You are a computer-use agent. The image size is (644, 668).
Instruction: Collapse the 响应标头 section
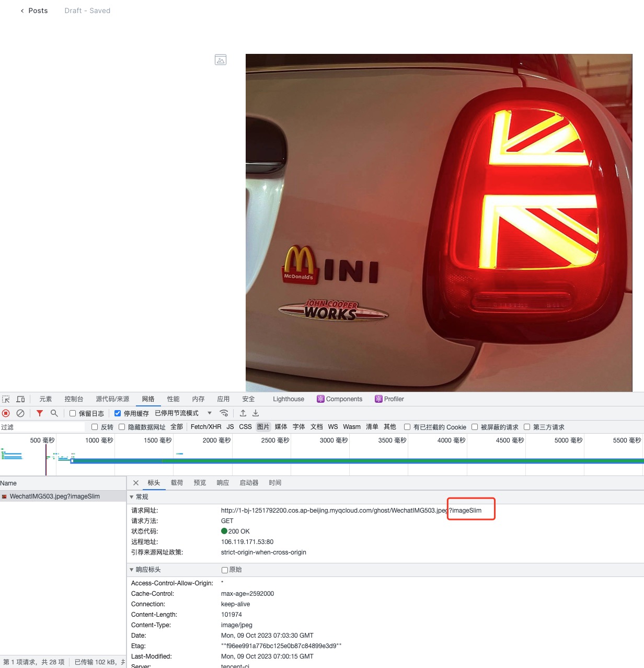click(x=132, y=570)
